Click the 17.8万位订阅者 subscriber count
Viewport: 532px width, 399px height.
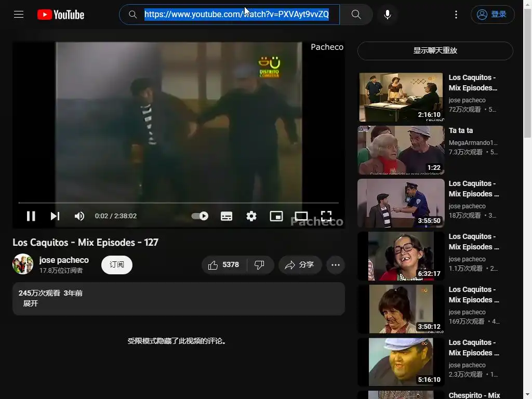pos(61,270)
